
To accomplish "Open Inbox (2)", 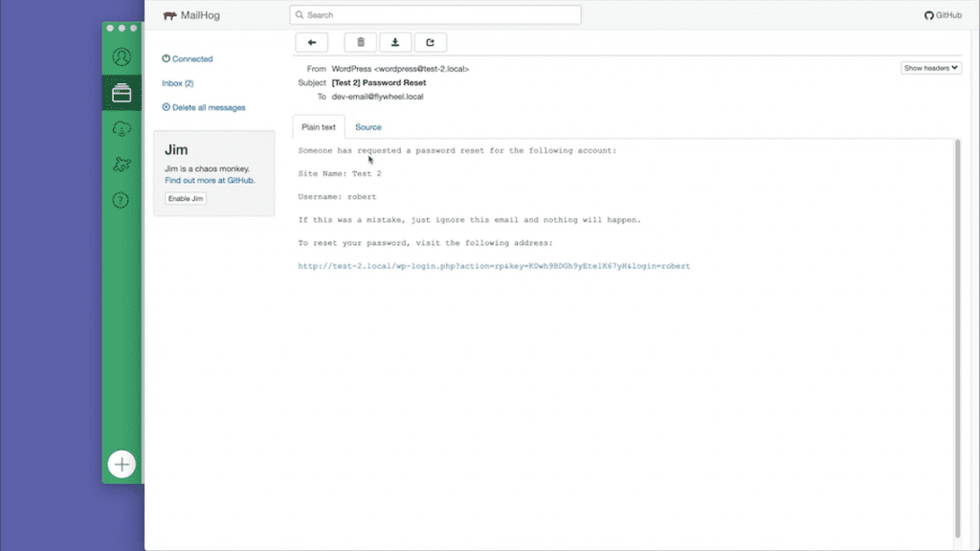I will coord(177,83).
